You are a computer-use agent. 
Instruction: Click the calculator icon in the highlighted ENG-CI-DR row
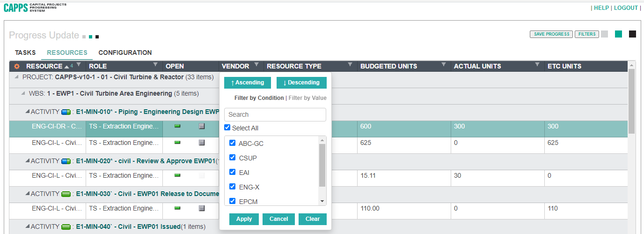pos(202,126)
